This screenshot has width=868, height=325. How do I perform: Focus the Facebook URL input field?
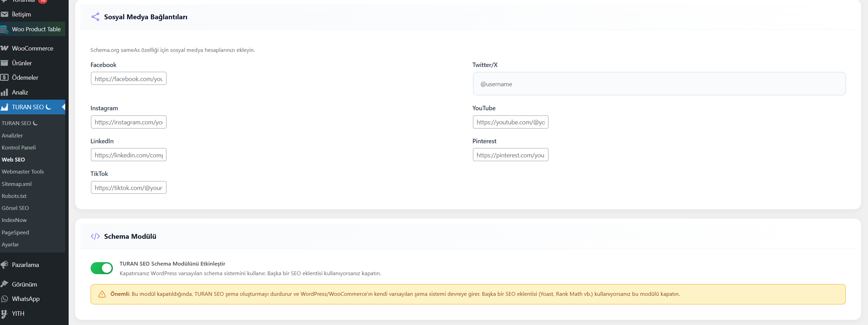[128, 79]
